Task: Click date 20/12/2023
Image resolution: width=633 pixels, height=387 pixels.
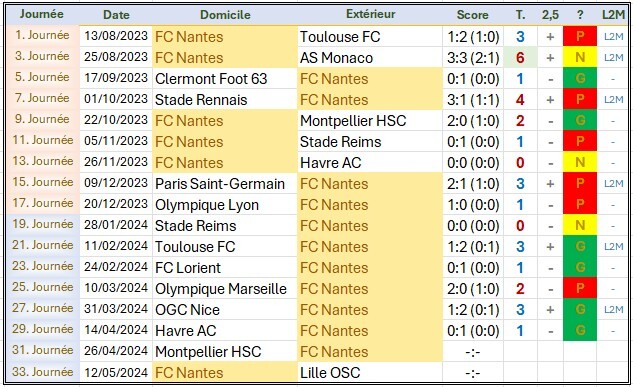Action: [x=116, y=204]
